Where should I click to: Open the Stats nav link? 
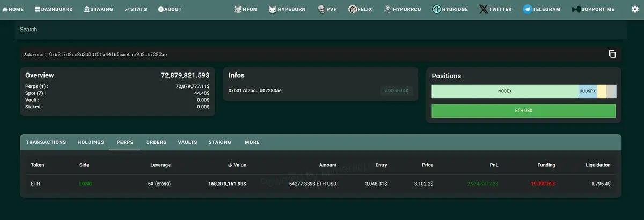[135, 9]
